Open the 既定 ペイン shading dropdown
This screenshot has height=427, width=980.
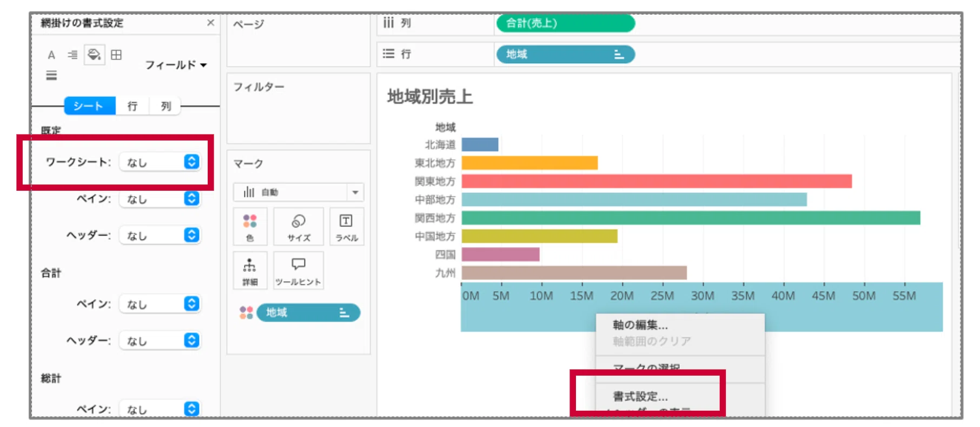pos(160,199)
